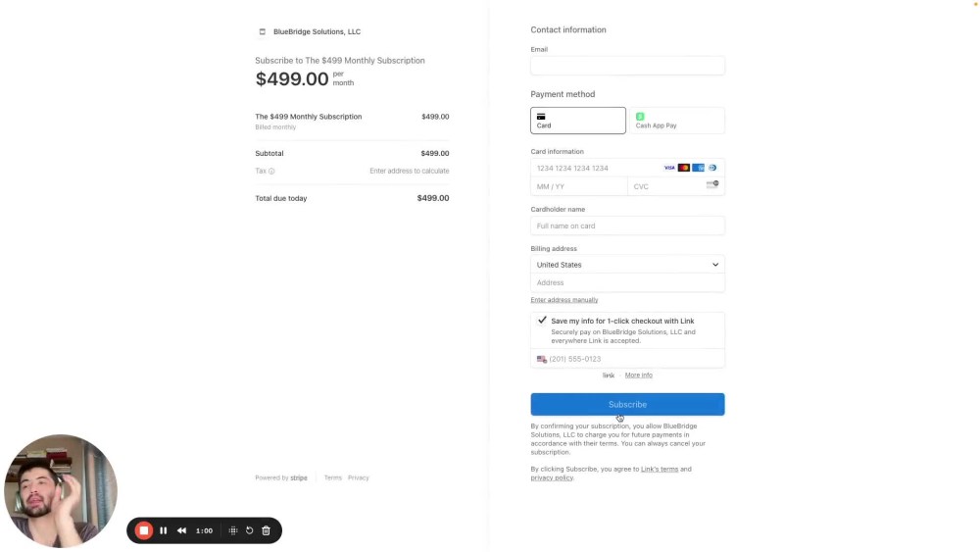Open the recording grid options icon
This screenshot has height=552, width=980.
coord(233,530)
